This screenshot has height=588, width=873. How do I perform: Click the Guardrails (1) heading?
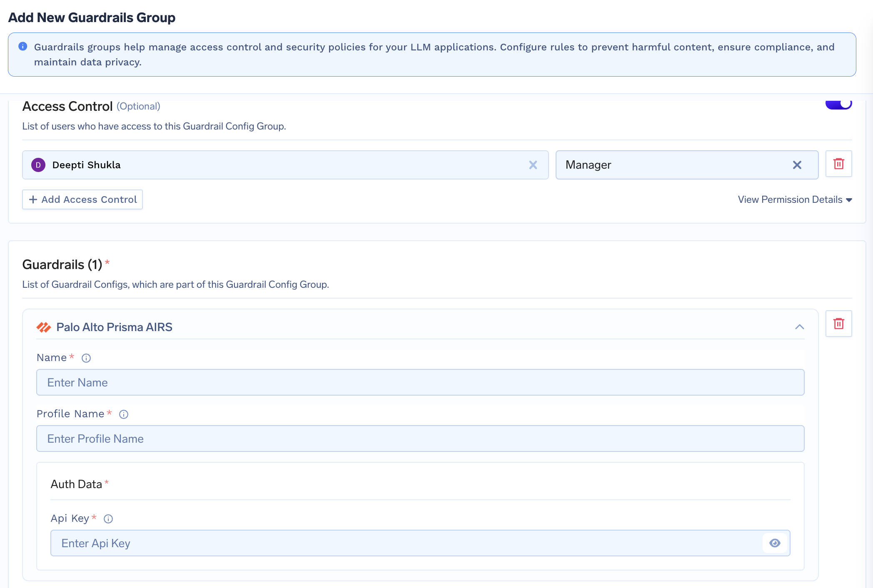coord(62,264)
